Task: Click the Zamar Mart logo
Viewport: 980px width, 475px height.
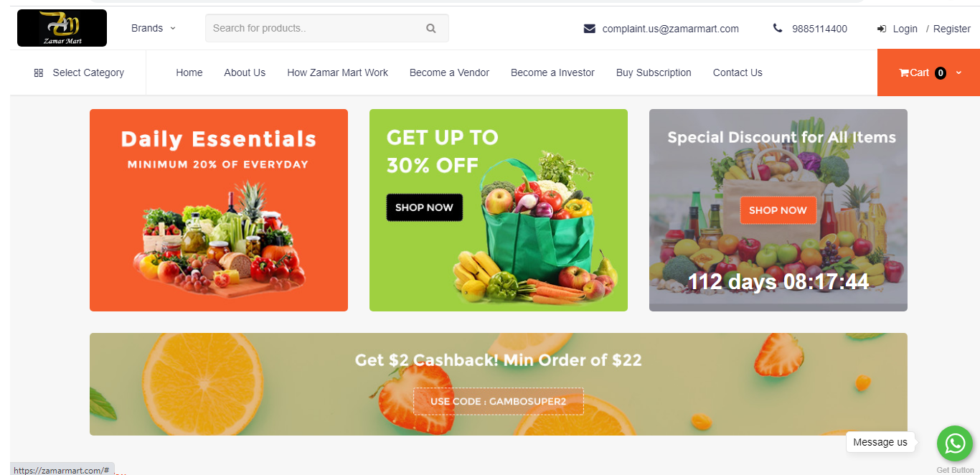Action: click(x=62, y=28)
